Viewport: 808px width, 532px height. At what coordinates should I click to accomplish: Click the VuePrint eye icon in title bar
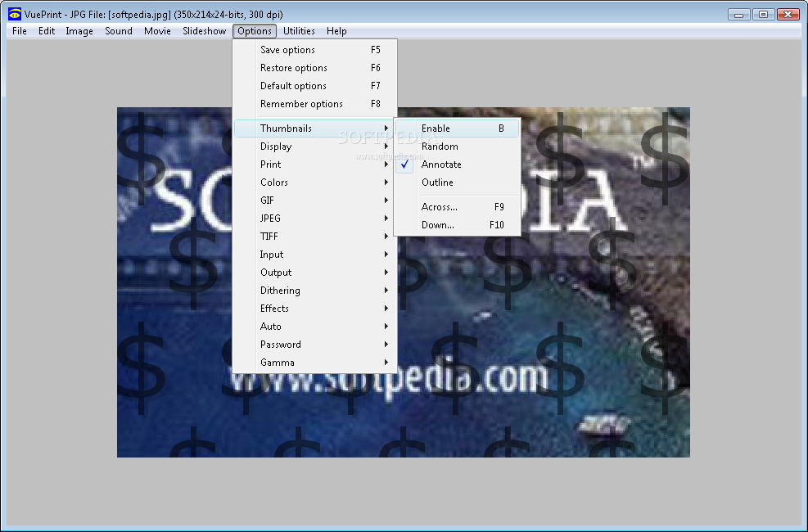[15, 14]
